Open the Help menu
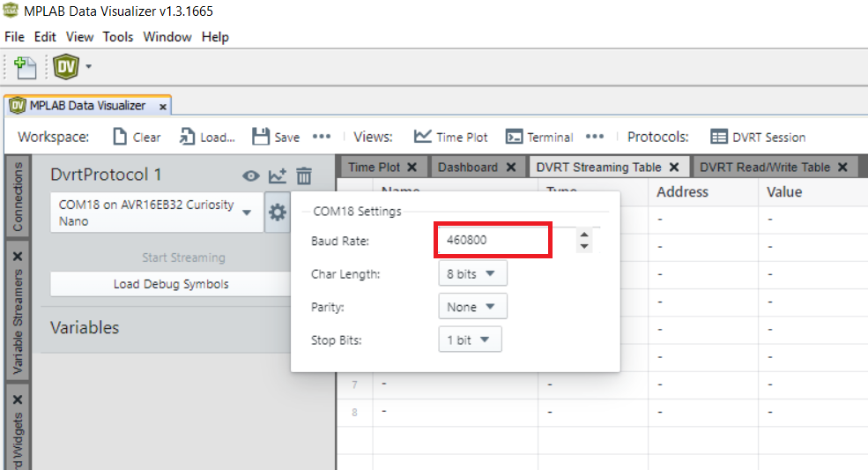This screenshot has width=868, height=470. pos(215,37)
